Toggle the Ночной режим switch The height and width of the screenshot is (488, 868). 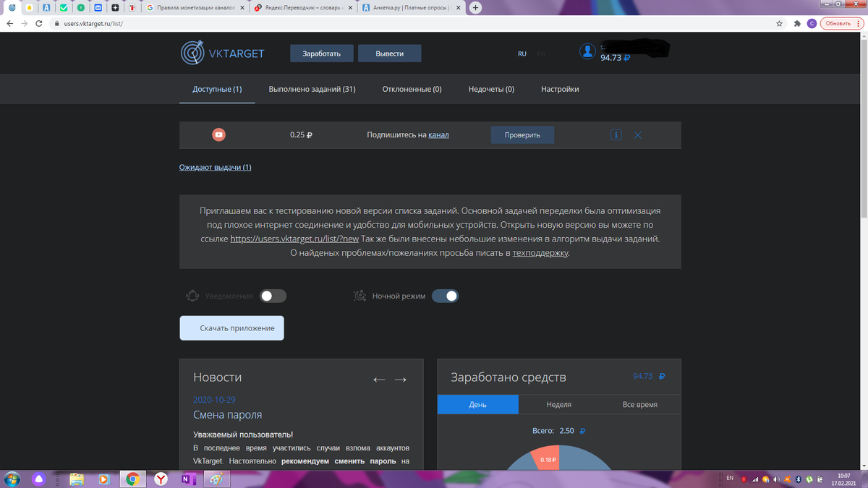pos(445,296)
